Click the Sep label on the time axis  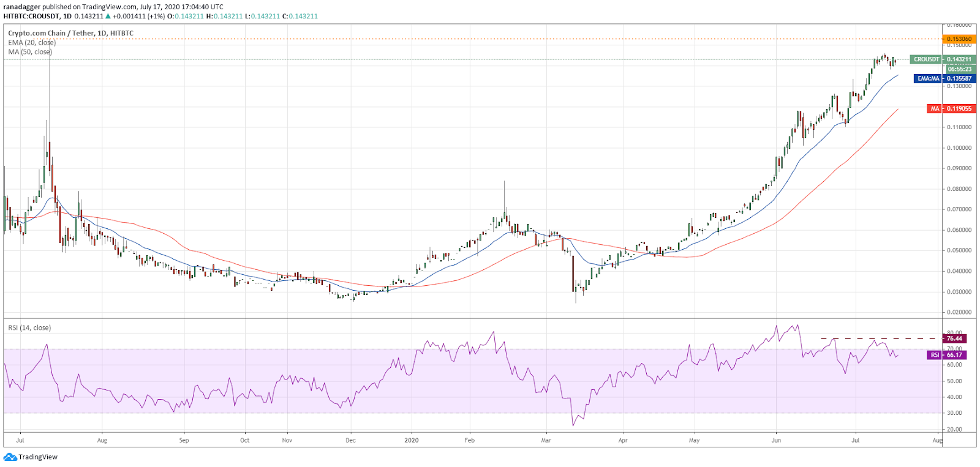click(x=184, y=440)
